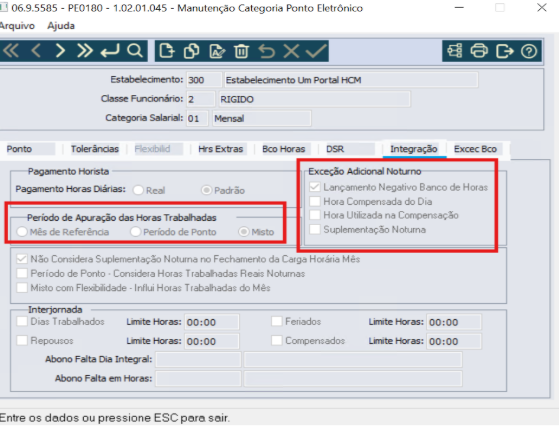Enable Suplementação Noturna checkbox

click(315, 229)
